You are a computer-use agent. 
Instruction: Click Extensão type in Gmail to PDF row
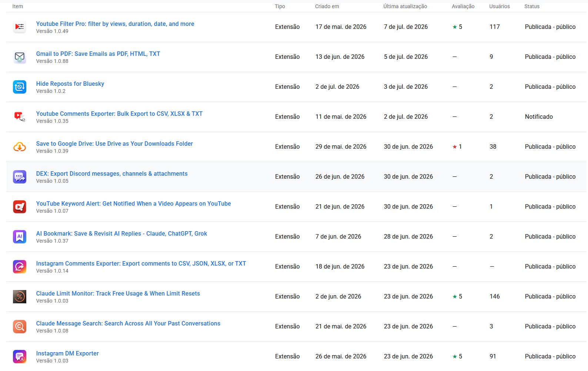tap(287, 57)
